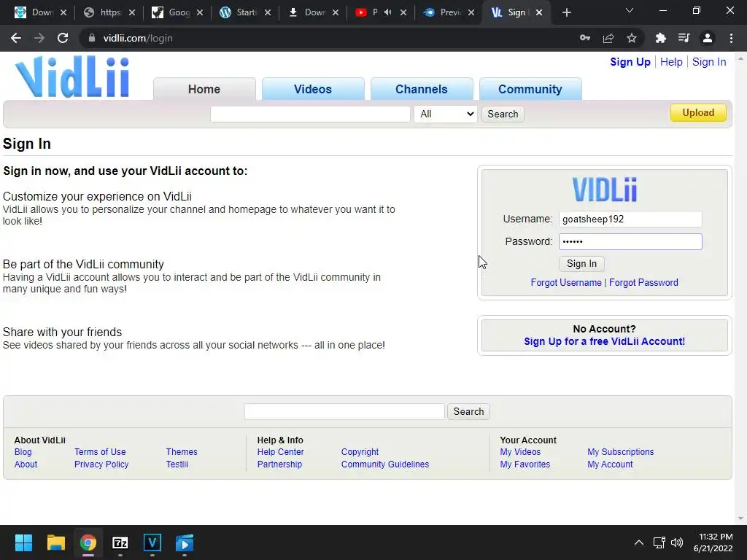Switch to the Community tab
Screen dimensions: 747x560
click(x=530, y=89)
